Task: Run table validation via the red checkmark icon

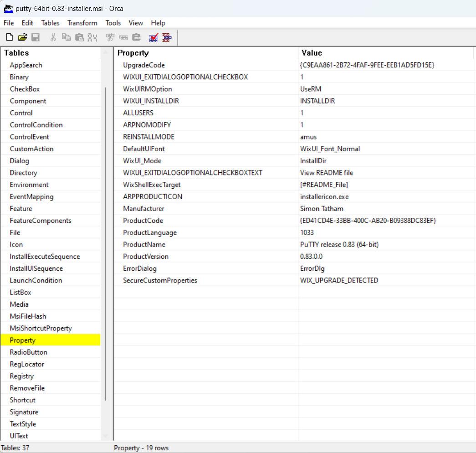Action: pyautogui.click(x=153, y=37)
